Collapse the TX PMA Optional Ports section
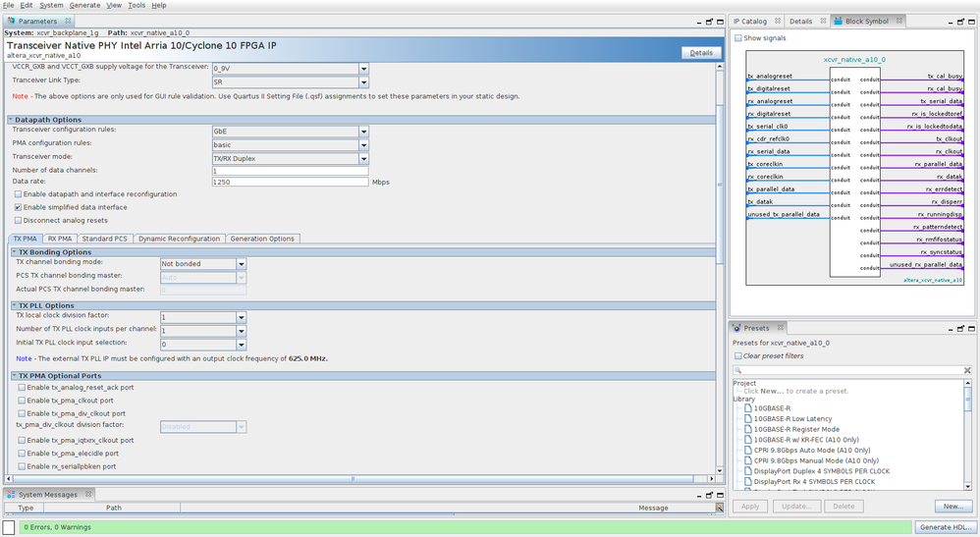This screenshot has width=980, height=537. pos(15,375)
